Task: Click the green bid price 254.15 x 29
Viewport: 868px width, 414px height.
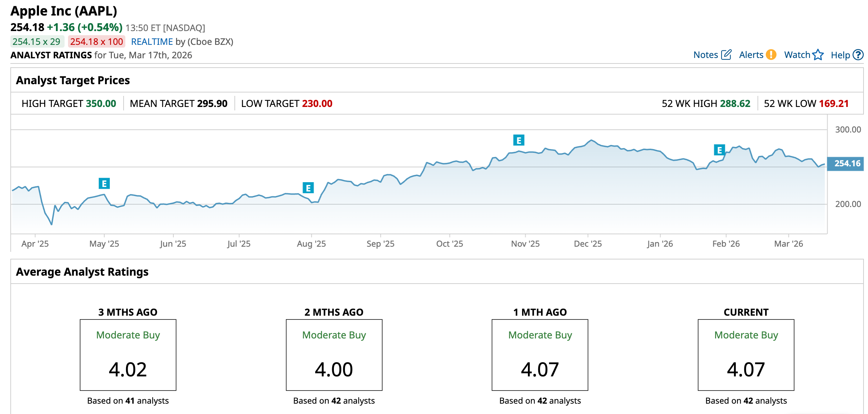Action: tap(37, 42)
